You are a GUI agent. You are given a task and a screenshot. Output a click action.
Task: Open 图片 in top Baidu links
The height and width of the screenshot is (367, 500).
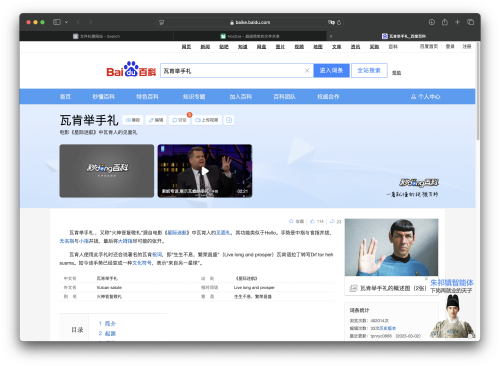click(x=280, y=47)
